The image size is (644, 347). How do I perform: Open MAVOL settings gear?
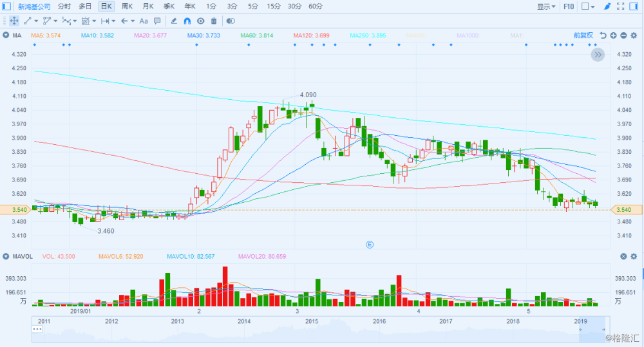[x=634, y=256]
